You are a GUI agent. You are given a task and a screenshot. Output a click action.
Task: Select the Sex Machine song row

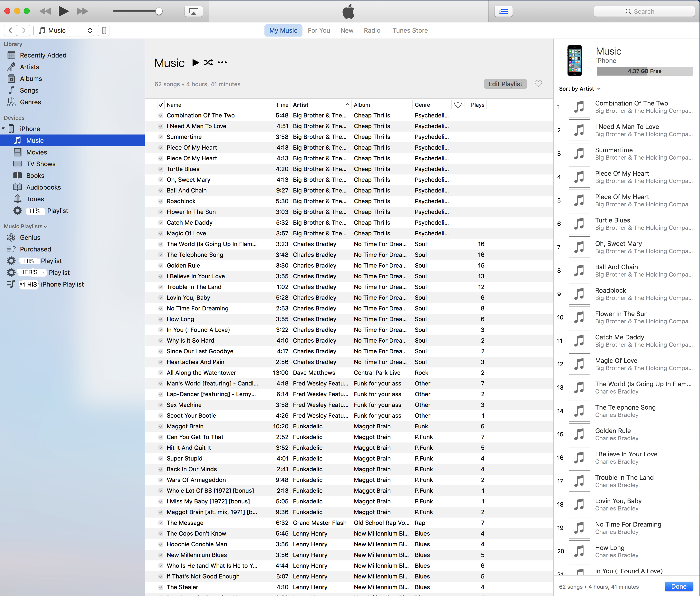[x=349, y=405]
